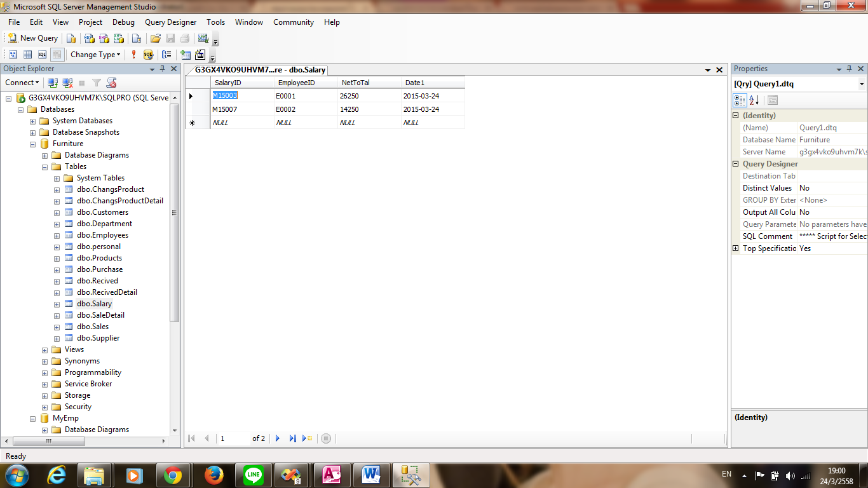Image resolution: width=868 pixels, height=488 pixels.
Task: Open the File menu
Action: pyautogui.click(x=14, y=22)
